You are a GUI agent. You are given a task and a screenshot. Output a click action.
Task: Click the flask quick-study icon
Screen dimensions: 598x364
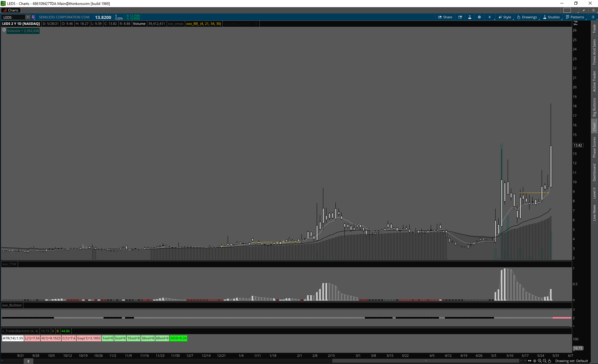click(470, 17)
